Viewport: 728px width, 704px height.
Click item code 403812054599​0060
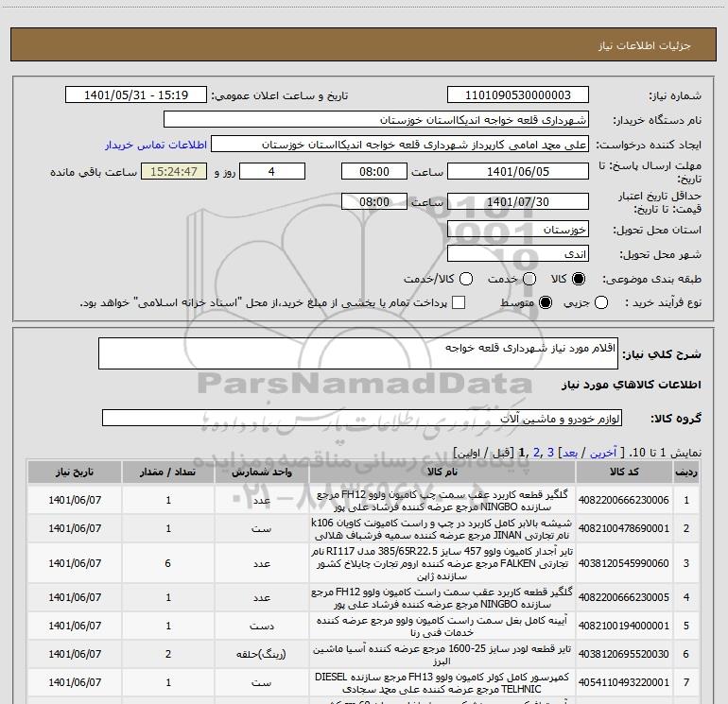[x=624, y=563]
